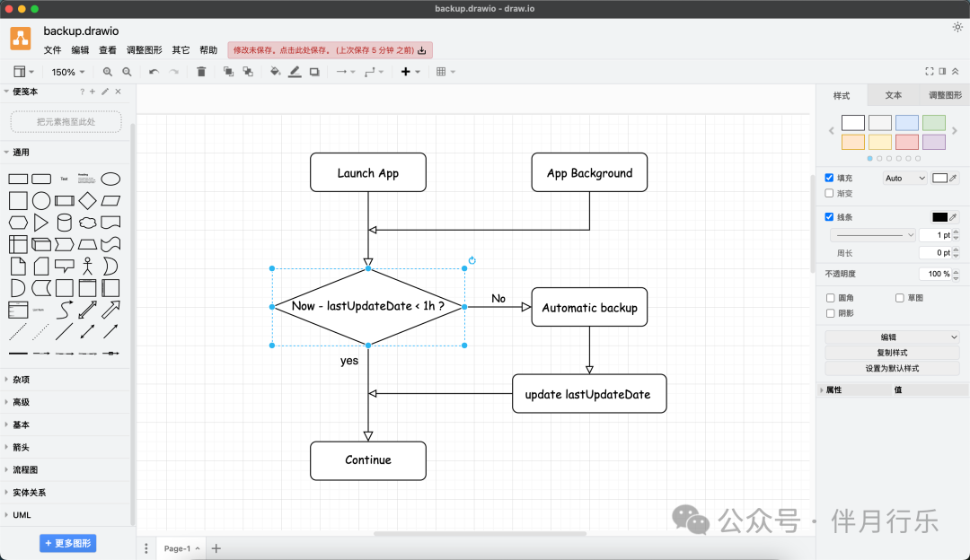Undo the last action
The width and height of the screenshot is (970, 560).
pos(154,72)
